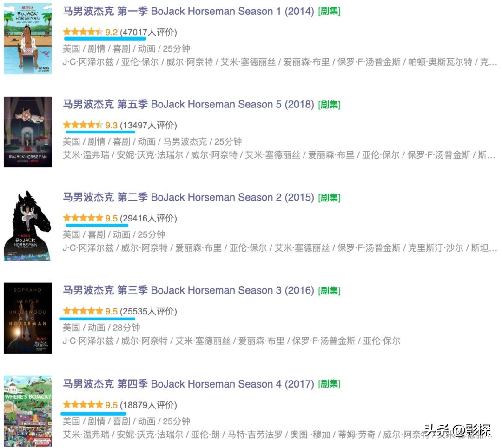Click Season 1 pool poster thumbnail
The width and height of the screenshot is (502, 448).
(27, 39)
